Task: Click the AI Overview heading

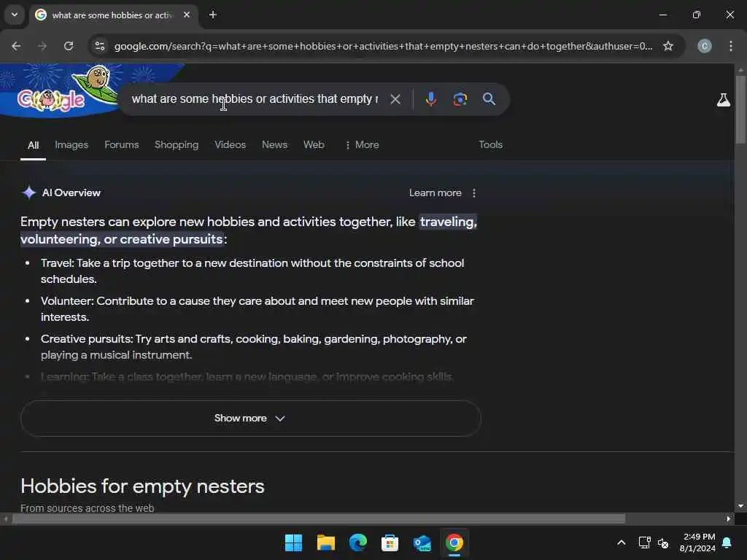Action: (71, 192)
